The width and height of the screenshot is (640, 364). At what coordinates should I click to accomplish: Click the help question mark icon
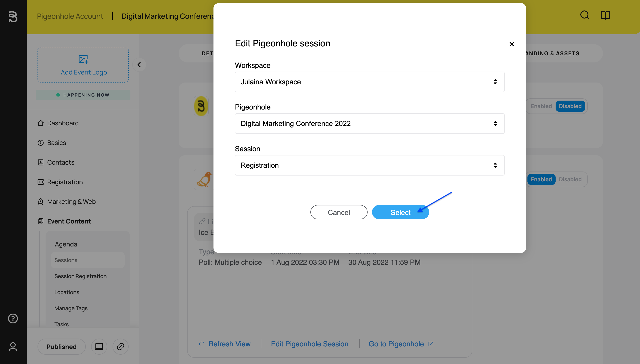pos(13,318)
